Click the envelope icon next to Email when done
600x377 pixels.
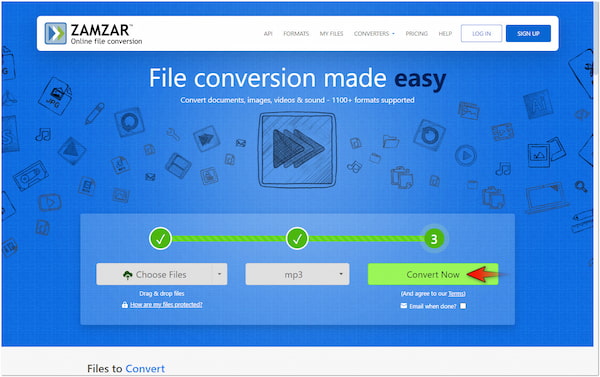(404, 306)
